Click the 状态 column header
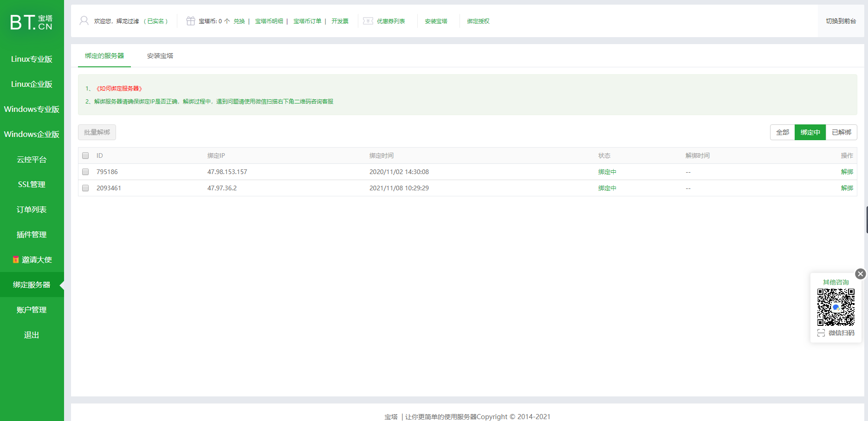868x421 pixels. (604, 155)
